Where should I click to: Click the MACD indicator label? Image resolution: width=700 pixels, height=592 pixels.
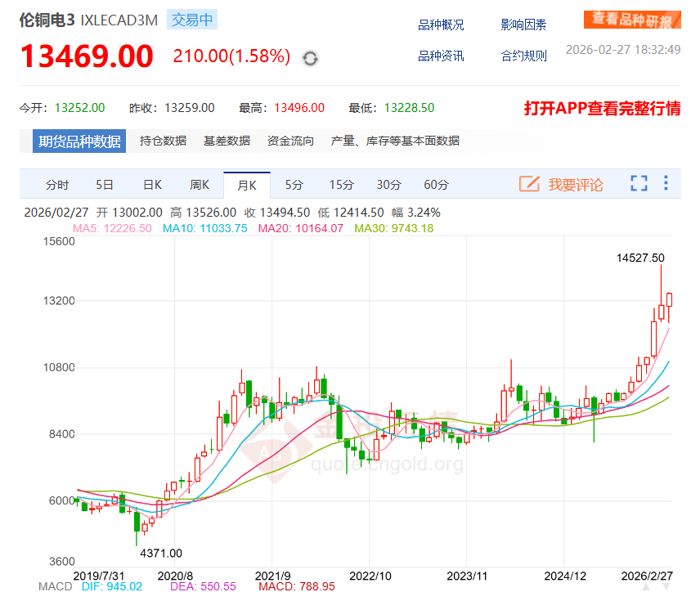point(54,585)
